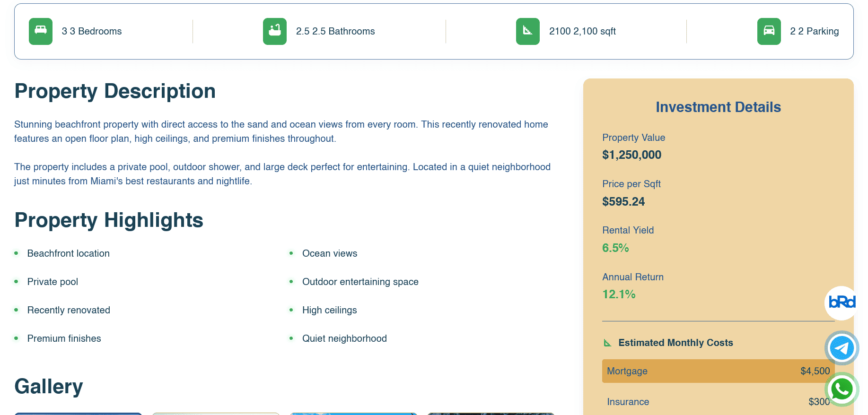Click the Property Description heading
The image size is (868, 415).
pyautogui.click(x=115, y=91)
